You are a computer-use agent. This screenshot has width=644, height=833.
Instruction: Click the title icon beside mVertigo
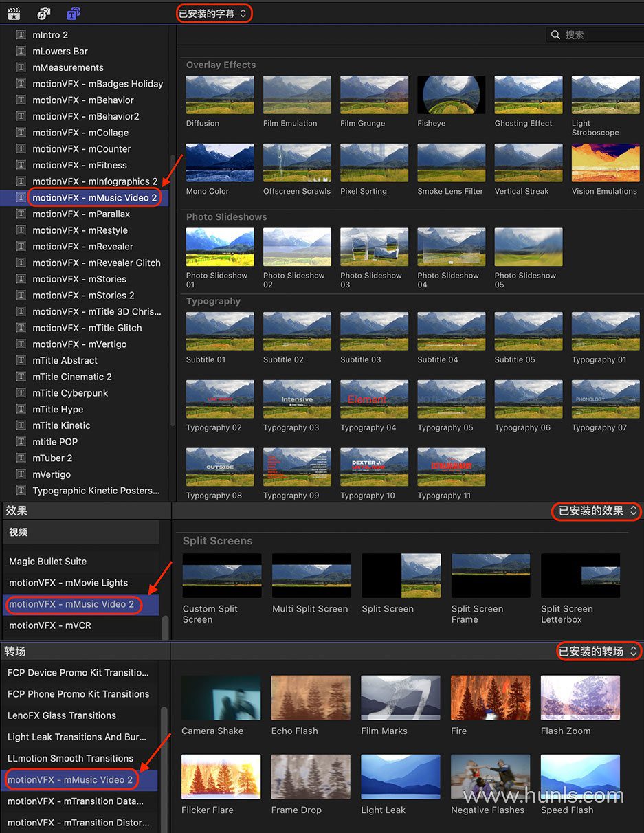[x=21, y=475]
